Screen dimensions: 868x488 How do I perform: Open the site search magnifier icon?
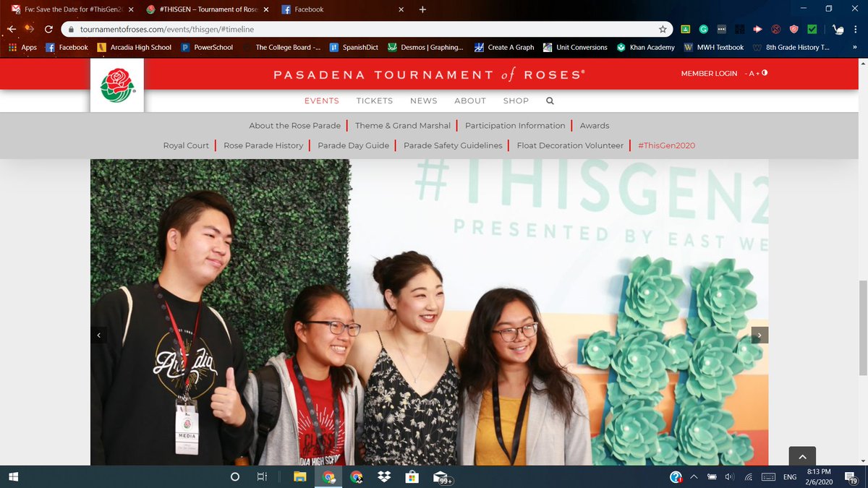[x=550, y=100]
